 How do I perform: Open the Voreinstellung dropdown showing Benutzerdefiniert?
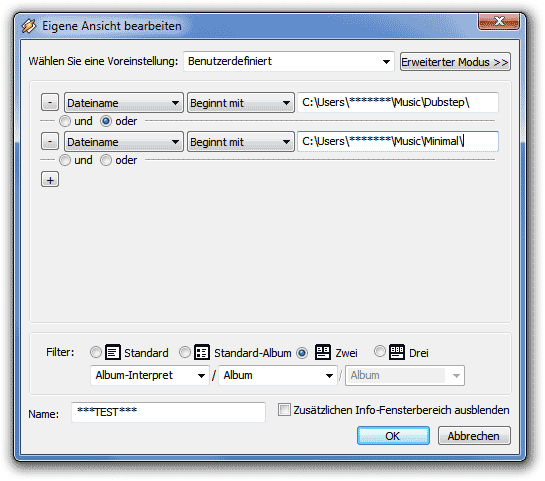point(289,62)
